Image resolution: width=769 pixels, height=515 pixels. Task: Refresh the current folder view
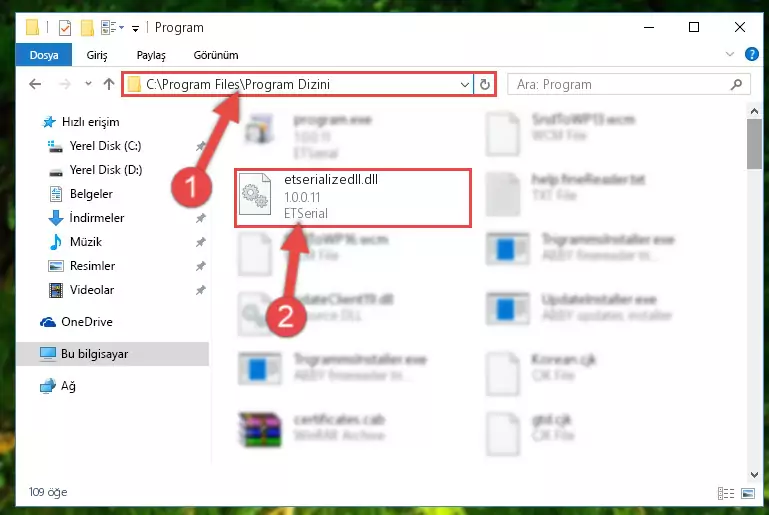tap(485, 84)
